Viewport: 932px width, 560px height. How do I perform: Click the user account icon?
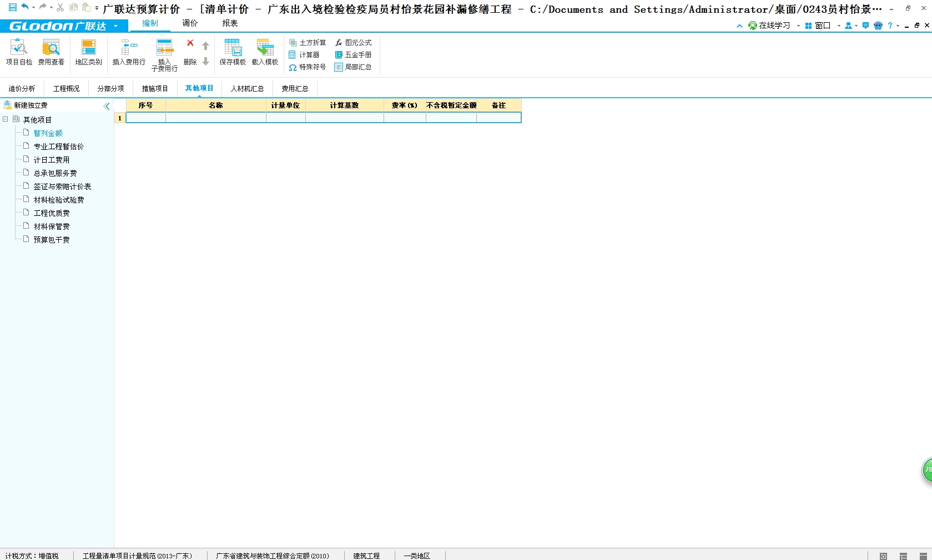848,26
